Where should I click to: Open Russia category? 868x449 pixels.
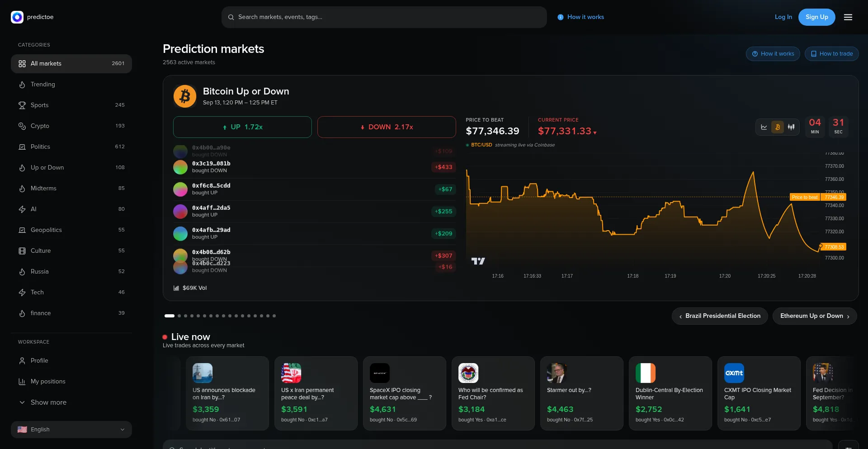[x=71, y=272]
